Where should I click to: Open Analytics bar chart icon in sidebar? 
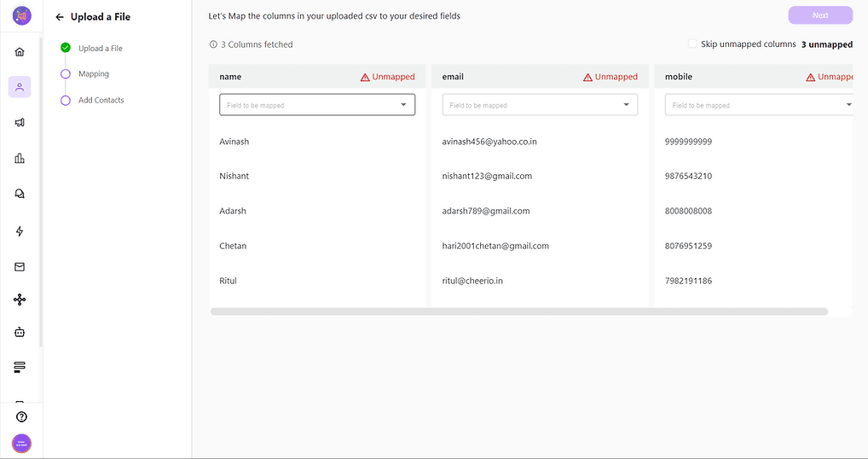pyautogui.click(x=20, y=159)
